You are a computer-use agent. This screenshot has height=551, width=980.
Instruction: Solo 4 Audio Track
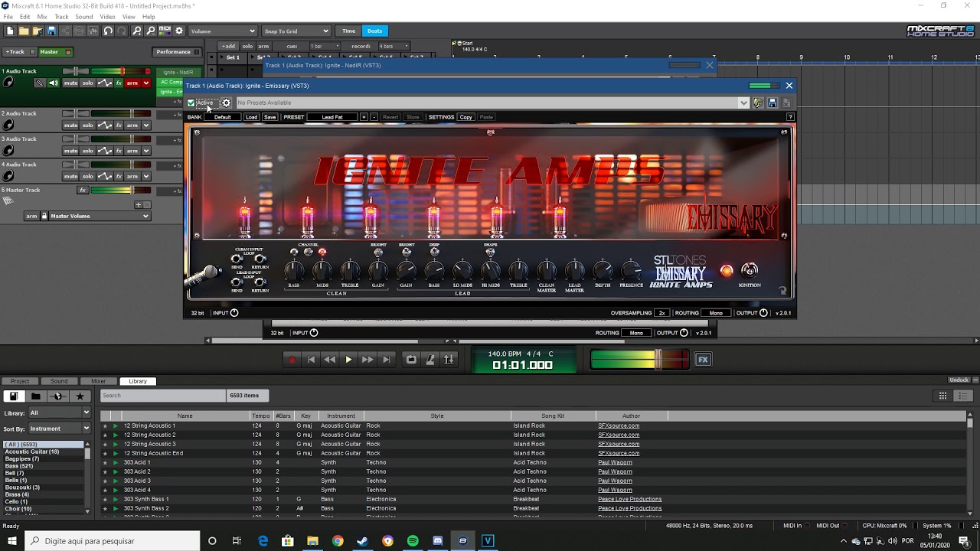coord(88,176)
